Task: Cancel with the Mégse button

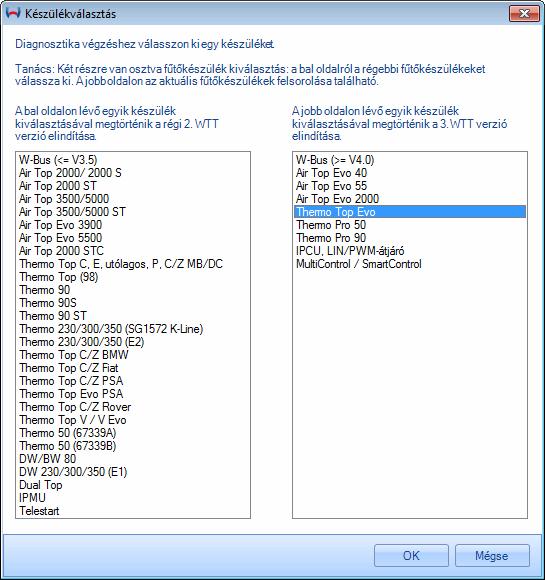Action: [492, 556]
